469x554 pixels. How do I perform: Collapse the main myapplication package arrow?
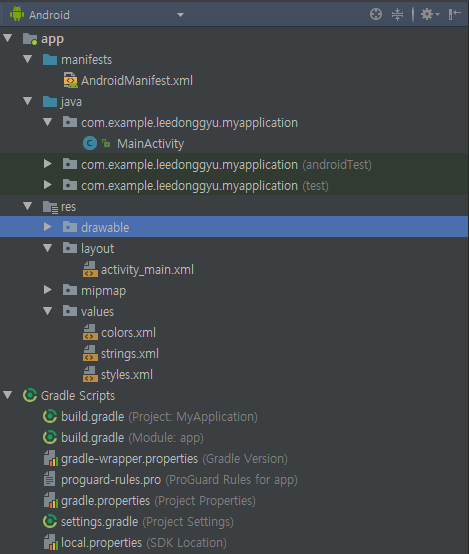pos(48,122)
